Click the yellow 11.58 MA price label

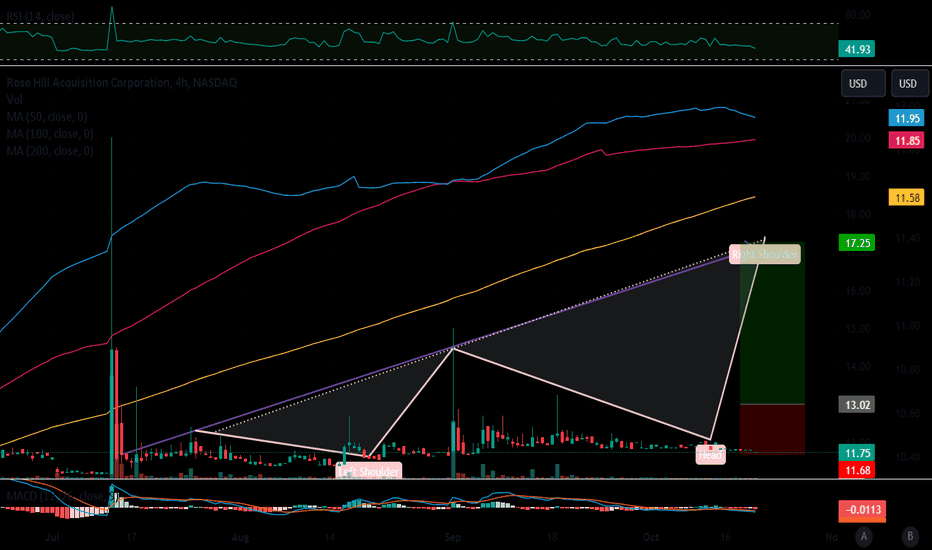coord(906,198)
